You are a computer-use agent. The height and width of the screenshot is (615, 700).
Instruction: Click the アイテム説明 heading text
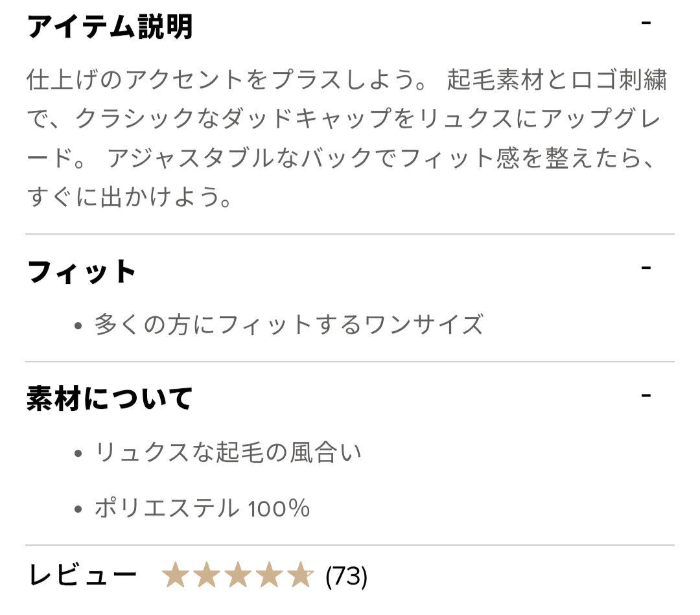[110, 27]
